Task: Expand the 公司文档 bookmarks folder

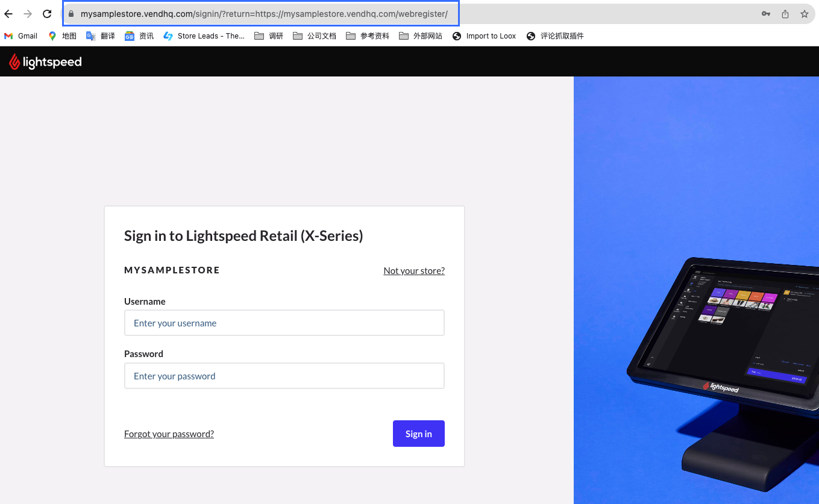Action: tap(315, 36)
